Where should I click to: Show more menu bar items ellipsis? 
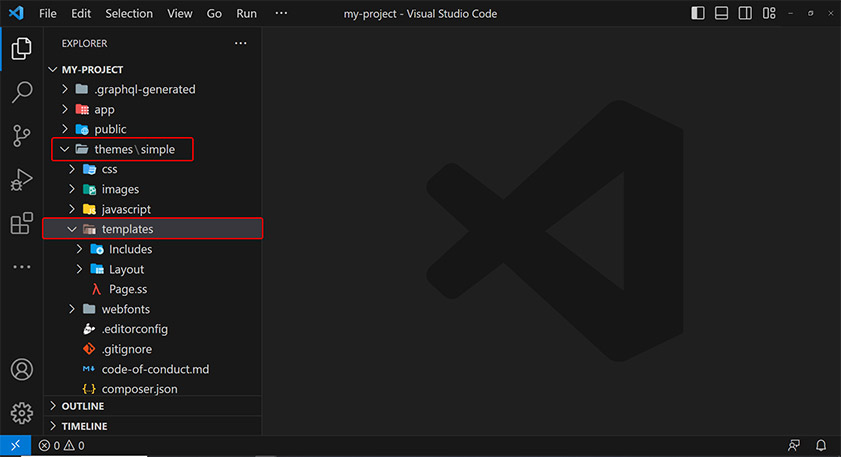(x=281, y=13)
